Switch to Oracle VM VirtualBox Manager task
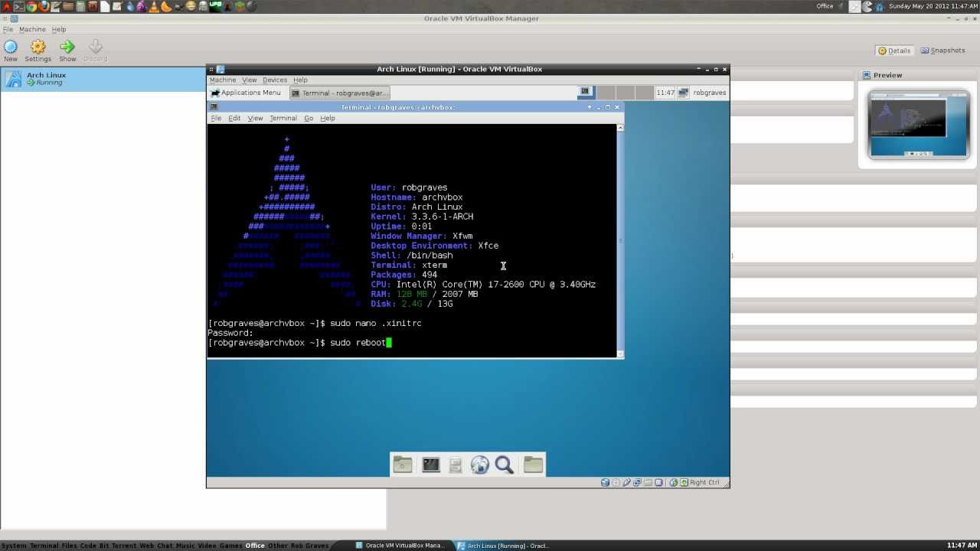 click(x=400, y=546)
